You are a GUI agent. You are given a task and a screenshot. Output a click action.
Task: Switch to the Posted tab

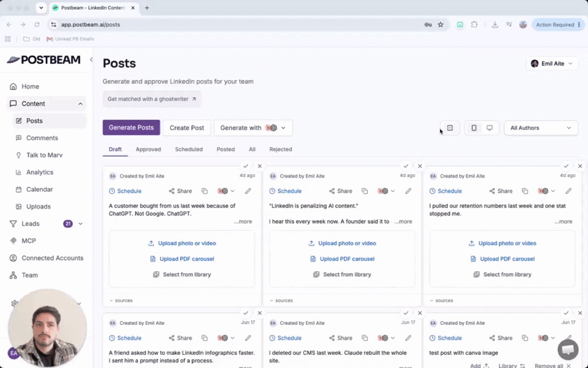point(226,149)
